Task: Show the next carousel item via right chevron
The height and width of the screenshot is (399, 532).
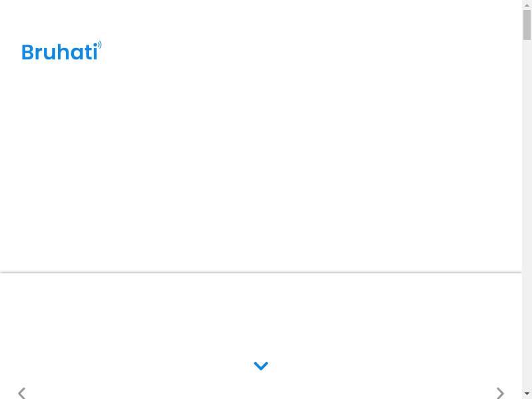Action: pyautogui.click(x=500, y=393)
